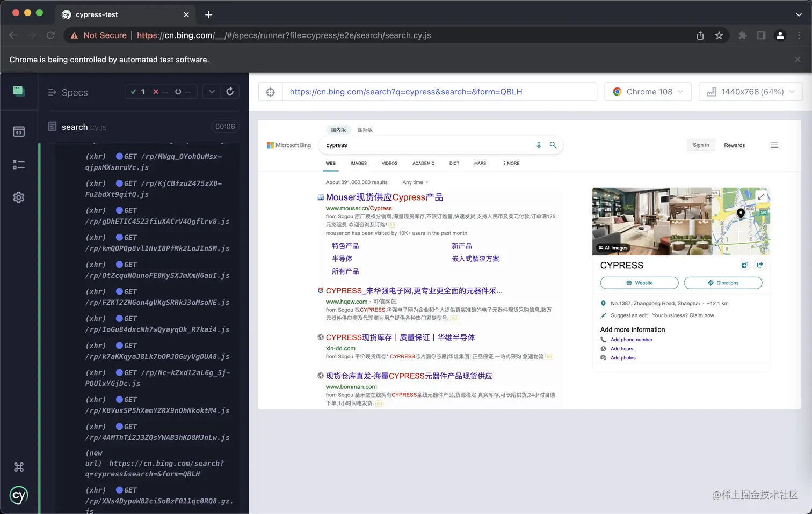
Task: Open the Any time filter dropdown
Action: click(x=415, y=182)
